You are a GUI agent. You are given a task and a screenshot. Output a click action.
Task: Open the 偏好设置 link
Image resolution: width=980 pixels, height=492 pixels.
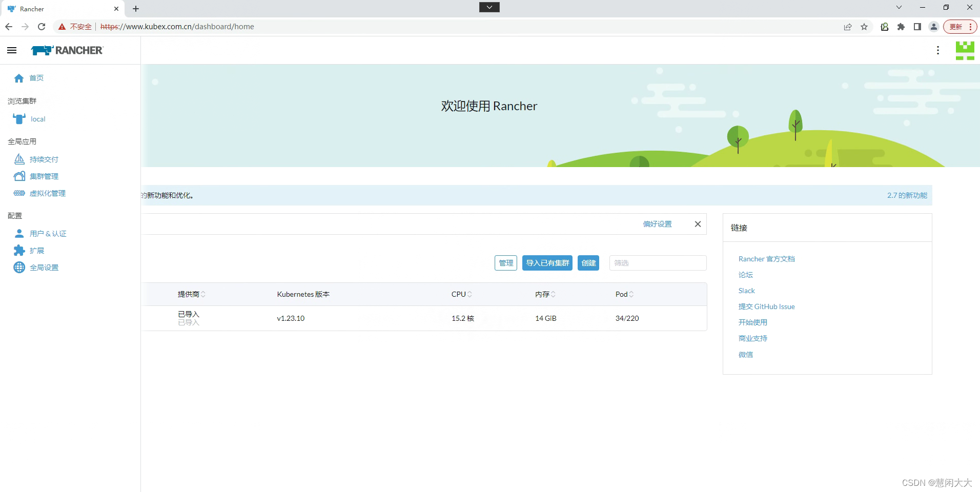[x=657, y=224]
